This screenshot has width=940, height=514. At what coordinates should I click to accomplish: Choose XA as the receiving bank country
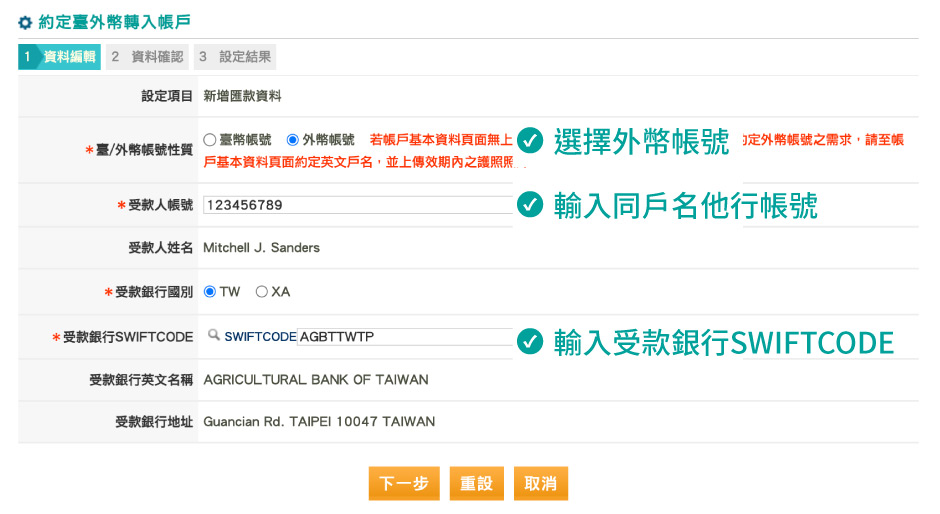tap(262, 292)
